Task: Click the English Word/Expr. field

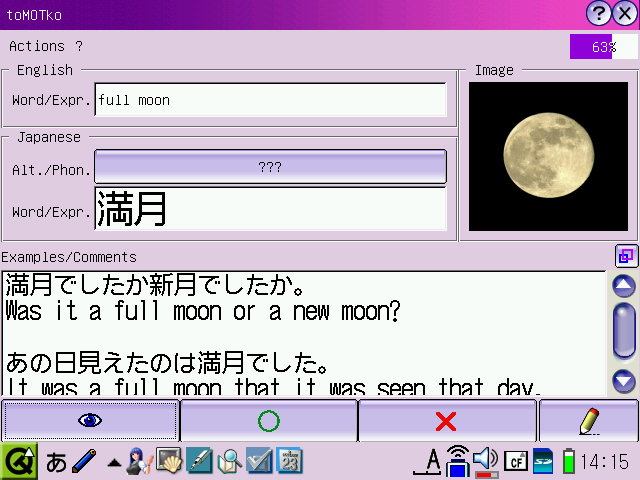Action: click(x=270, y=100)
